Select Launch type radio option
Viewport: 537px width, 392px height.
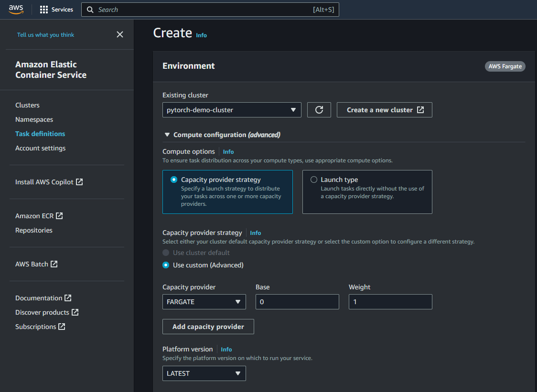pos(314,180)
